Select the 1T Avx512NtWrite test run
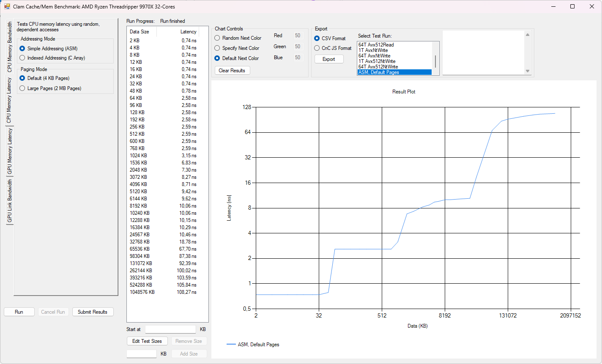 (394, 61)
